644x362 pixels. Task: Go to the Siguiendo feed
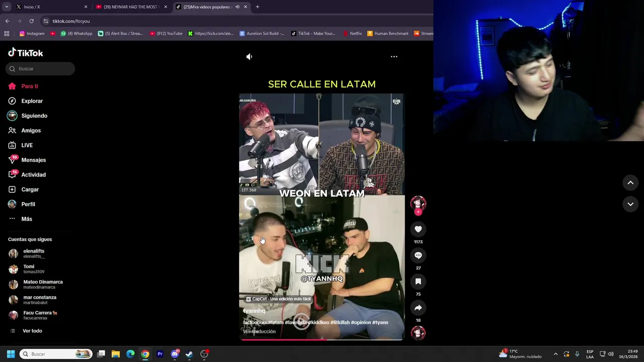[28, 116]
